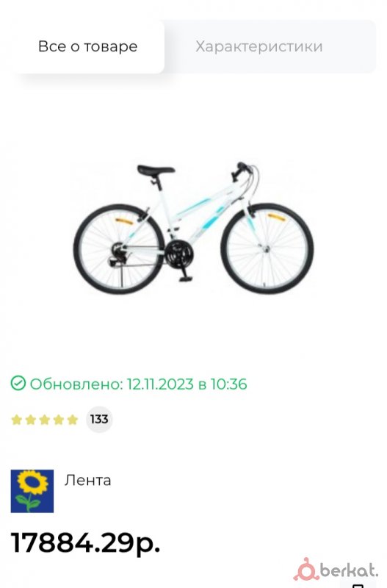Click the green checkmark update icon
The width and height of the screenshot is (387, 588).
tap(18, 384)
